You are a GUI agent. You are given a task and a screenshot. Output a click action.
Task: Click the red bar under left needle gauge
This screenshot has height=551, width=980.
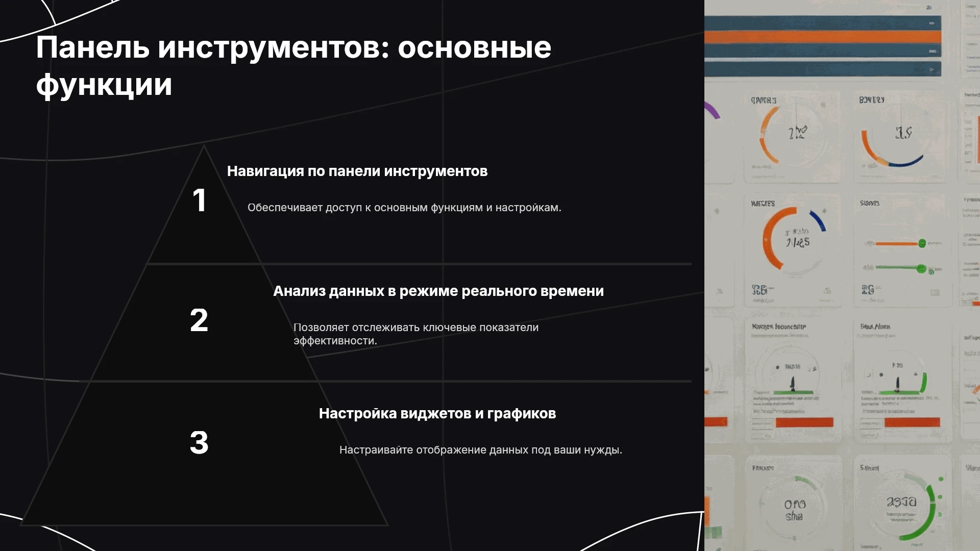[x=804, y=422]
